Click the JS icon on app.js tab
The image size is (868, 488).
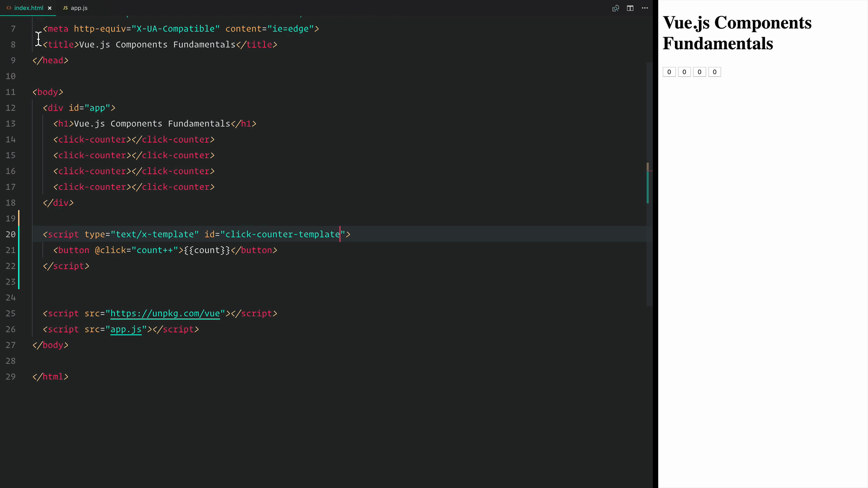coord(65,8)
